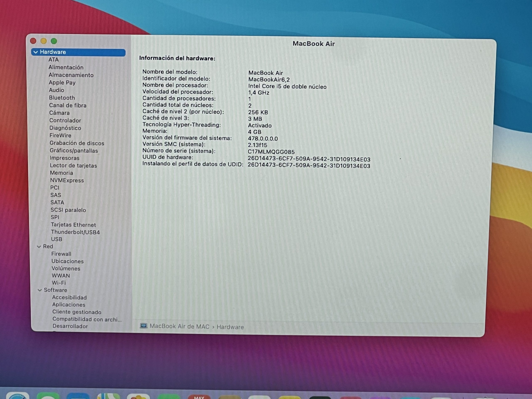Select Gráficos/pantallas in the sidebar
The width and height of the screenshot is (532, 399).
pyautogui.click(x=74, y=150)
